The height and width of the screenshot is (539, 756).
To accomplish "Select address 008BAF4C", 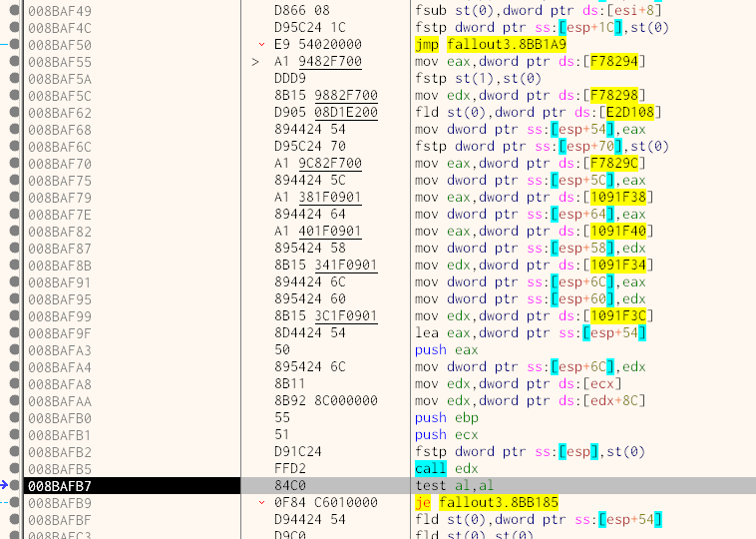I will click(x=60, y=28).
